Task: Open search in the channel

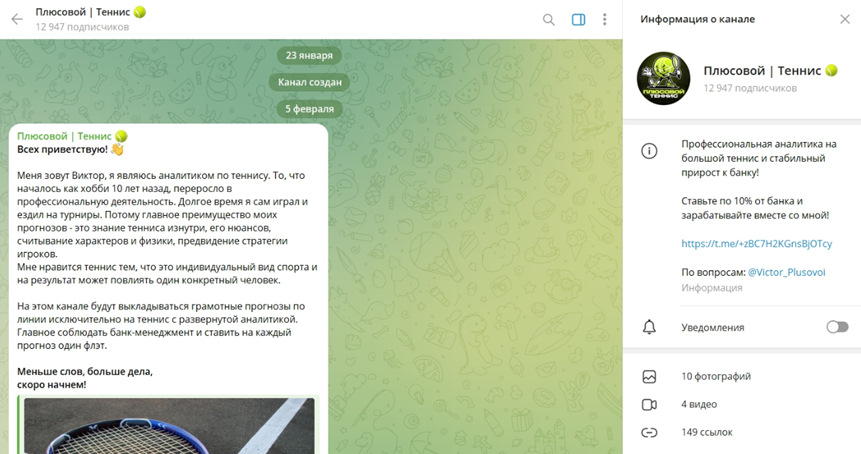Action: point(549,20)
